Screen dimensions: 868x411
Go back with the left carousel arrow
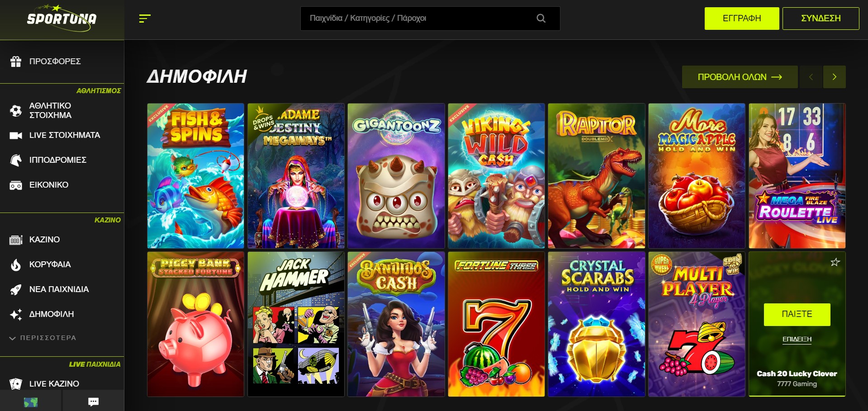pos(811,77)
